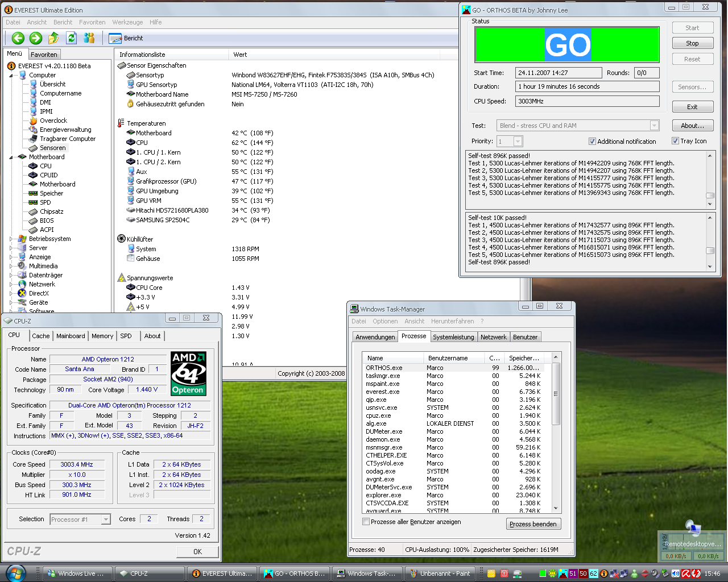Screen dimensions: 728x582
Task: Click the Refresh icon in EVEREST toolbar
Action: (x=71, y=38)
